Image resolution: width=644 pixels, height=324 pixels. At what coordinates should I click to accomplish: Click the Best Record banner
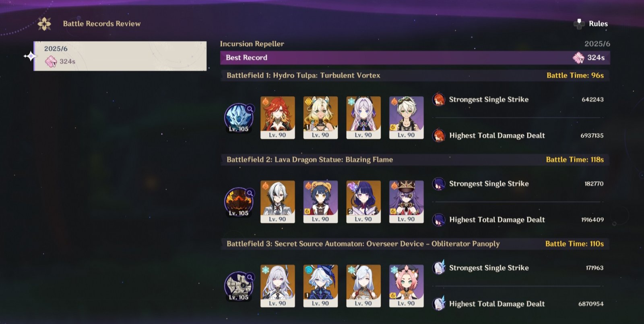pyautogui.click(x=415, y=58)
